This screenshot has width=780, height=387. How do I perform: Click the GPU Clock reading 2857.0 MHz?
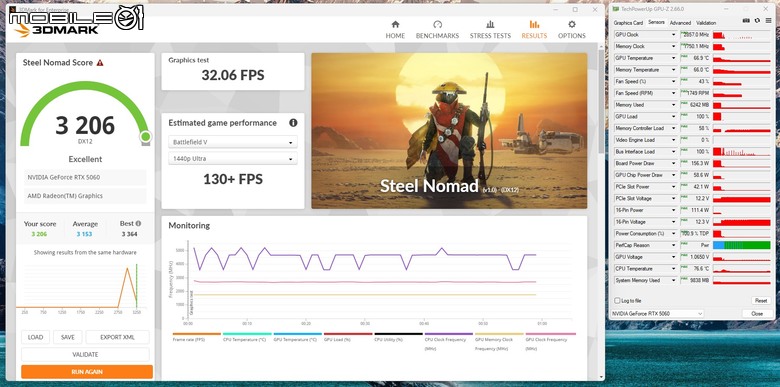point(696,35)
